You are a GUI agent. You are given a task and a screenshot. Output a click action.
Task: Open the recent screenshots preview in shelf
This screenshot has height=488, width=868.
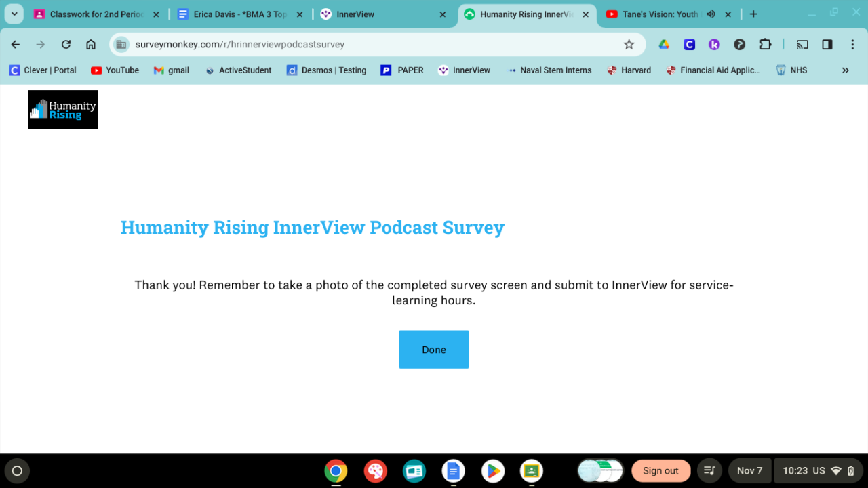[x=600, y=471]
